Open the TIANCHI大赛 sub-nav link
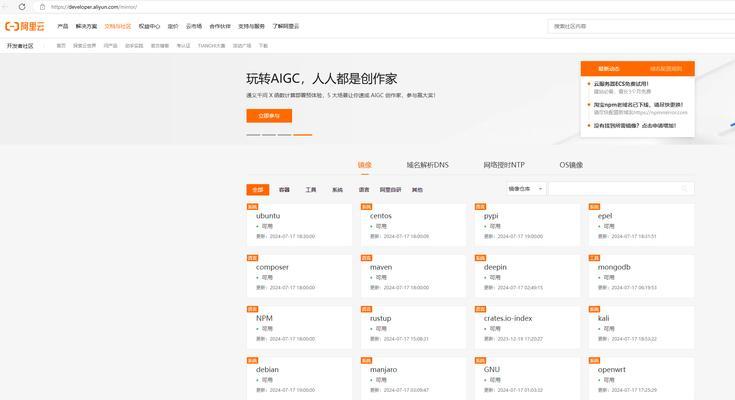The image size is (735, 400). pos(211,46)
